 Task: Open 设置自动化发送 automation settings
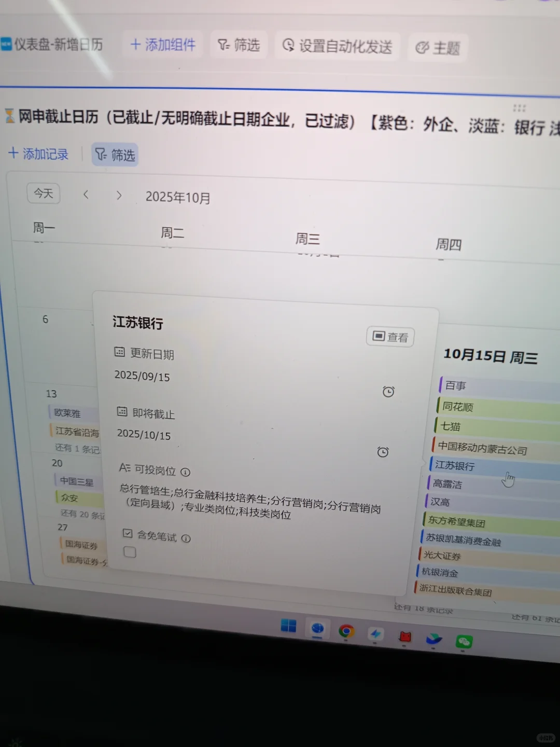point(337,47)
